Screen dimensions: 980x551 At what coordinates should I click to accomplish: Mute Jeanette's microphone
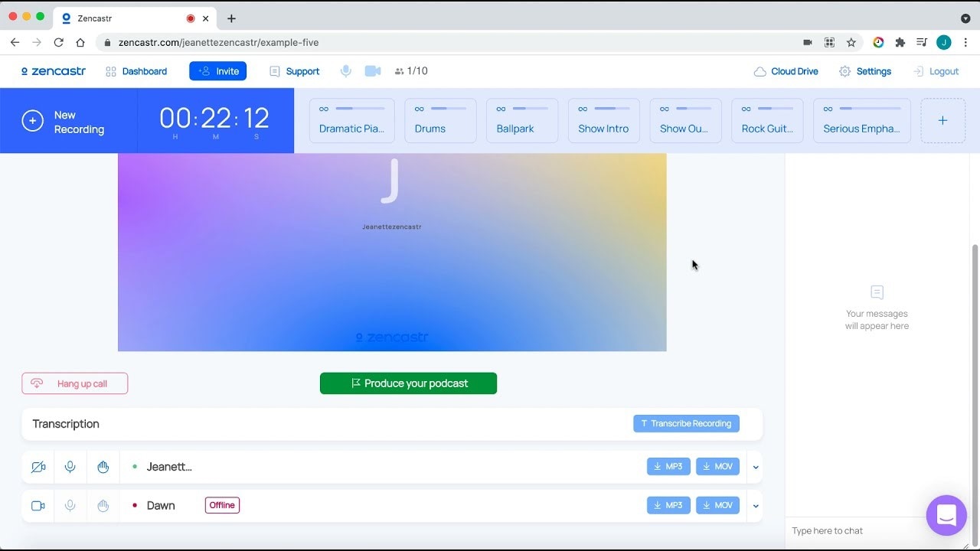click(70, 467)
